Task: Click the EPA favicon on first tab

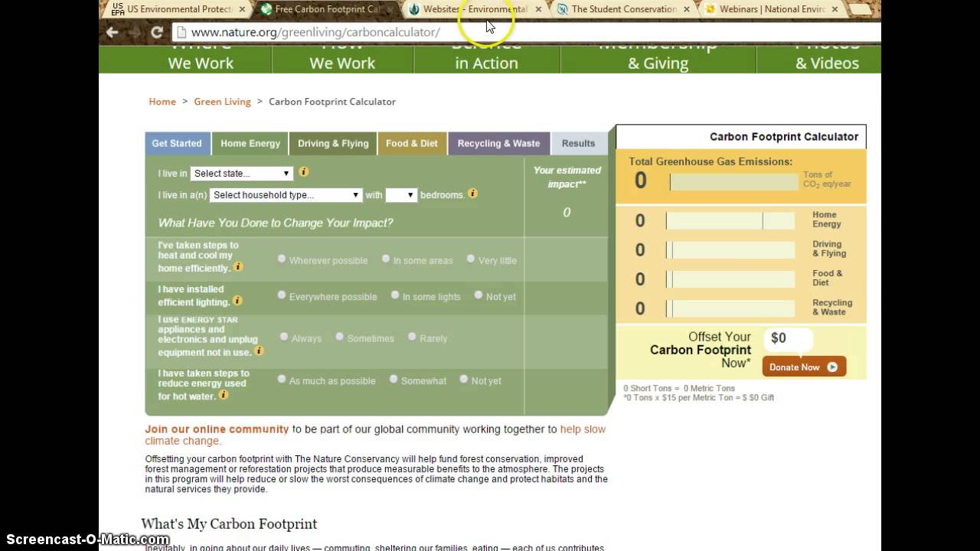Action: pos(117,9)
